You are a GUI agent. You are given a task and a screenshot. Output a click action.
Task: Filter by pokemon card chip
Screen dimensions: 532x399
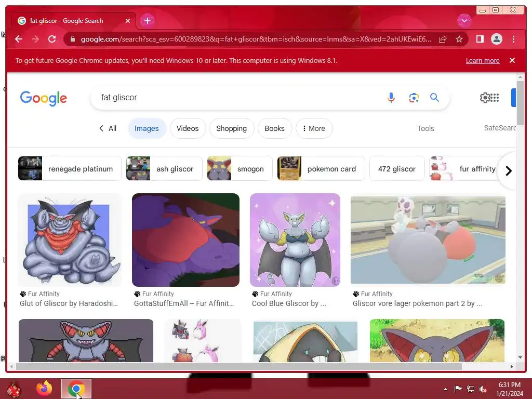[321, 169]
